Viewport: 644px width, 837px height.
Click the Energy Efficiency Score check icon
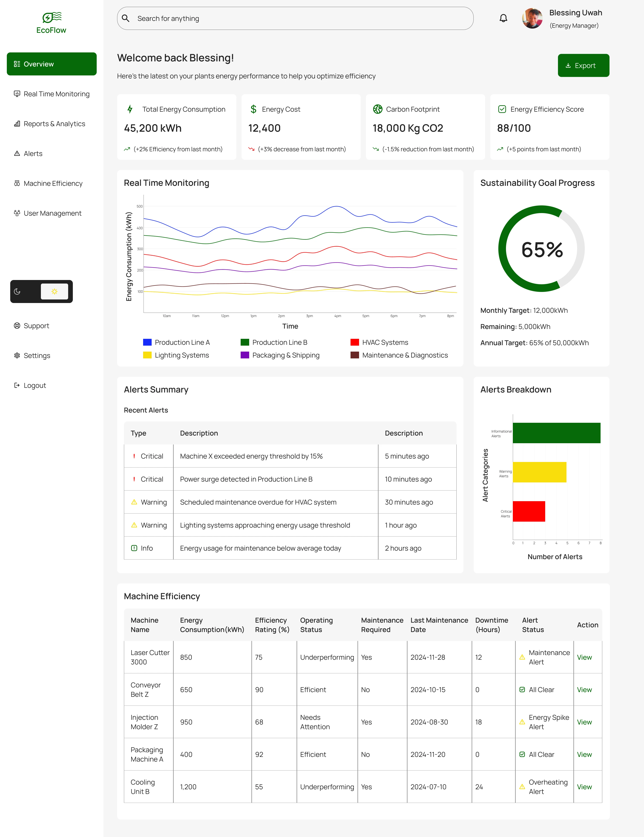[502, 109]
